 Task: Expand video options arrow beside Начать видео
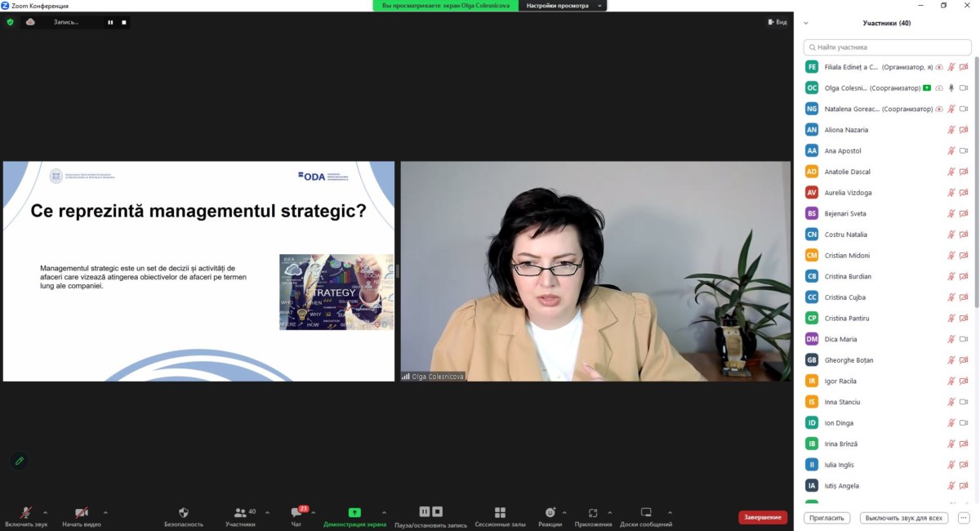tap(105, 513)
